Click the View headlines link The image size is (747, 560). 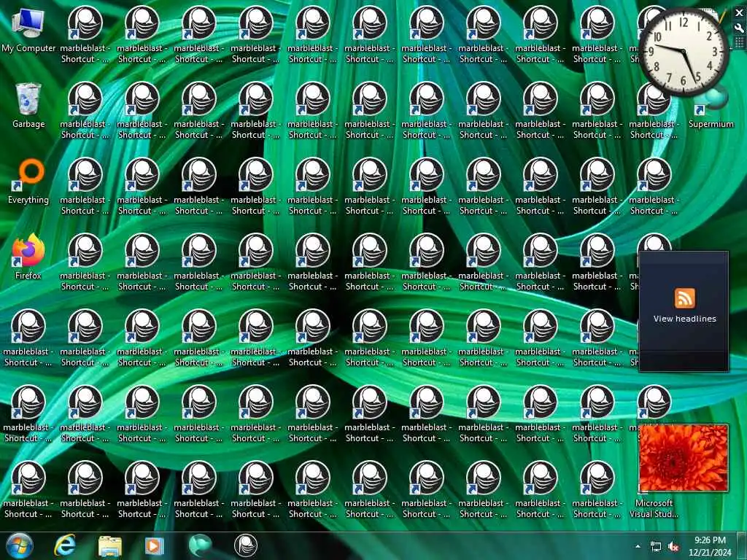(684, 319)
